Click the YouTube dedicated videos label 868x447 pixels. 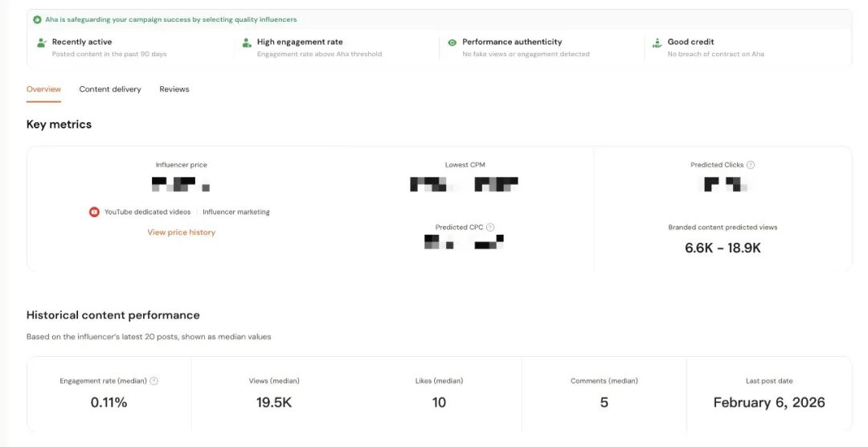coord(147,212)
